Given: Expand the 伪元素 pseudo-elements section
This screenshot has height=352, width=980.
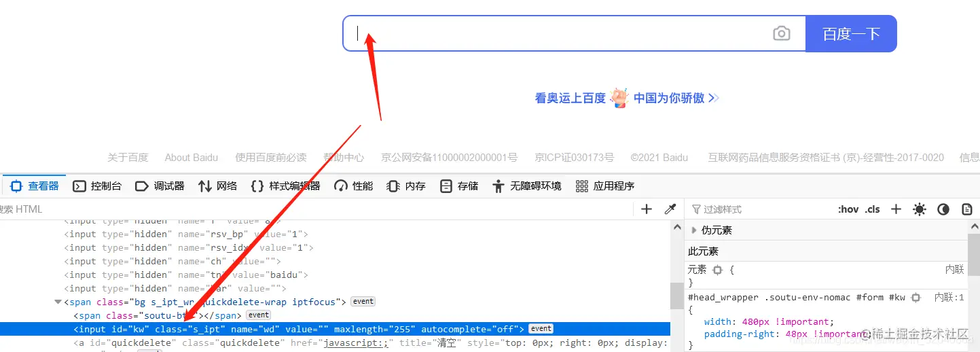Looking at the screenshot, I should tap(694, 230).
